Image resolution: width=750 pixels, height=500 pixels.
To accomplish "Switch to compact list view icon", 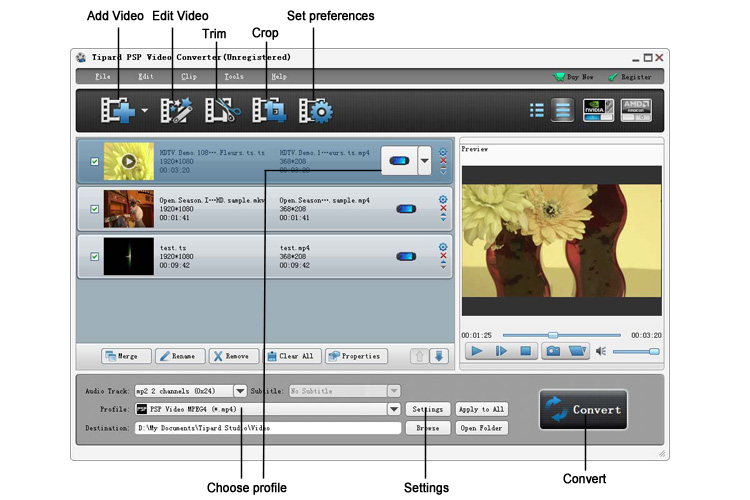I will coord(537,111).
